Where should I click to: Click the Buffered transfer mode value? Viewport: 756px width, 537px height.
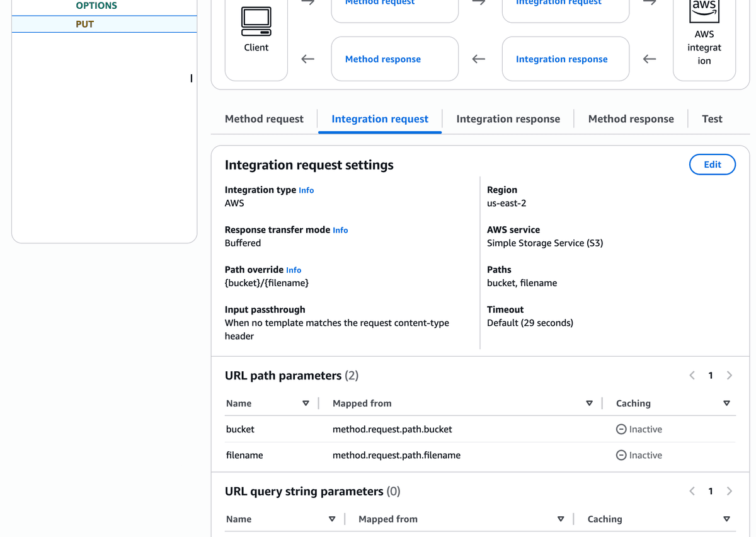pos(243,243)
